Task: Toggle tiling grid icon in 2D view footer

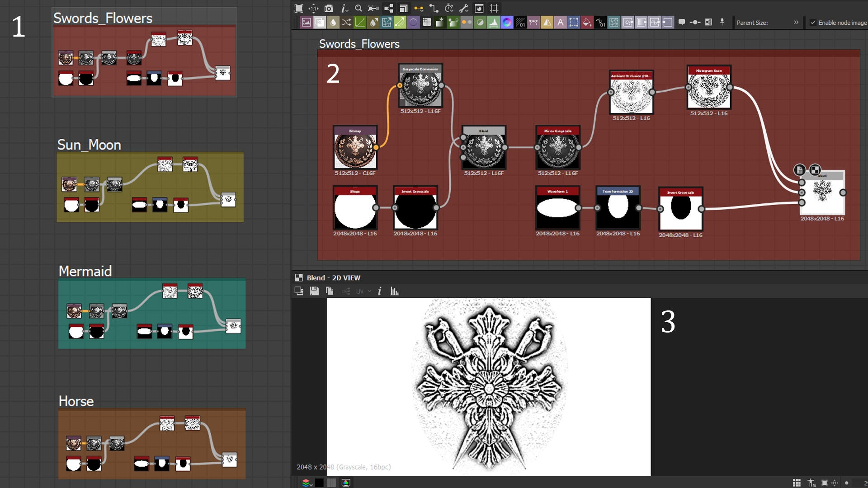Action: (x=797, y=483)
